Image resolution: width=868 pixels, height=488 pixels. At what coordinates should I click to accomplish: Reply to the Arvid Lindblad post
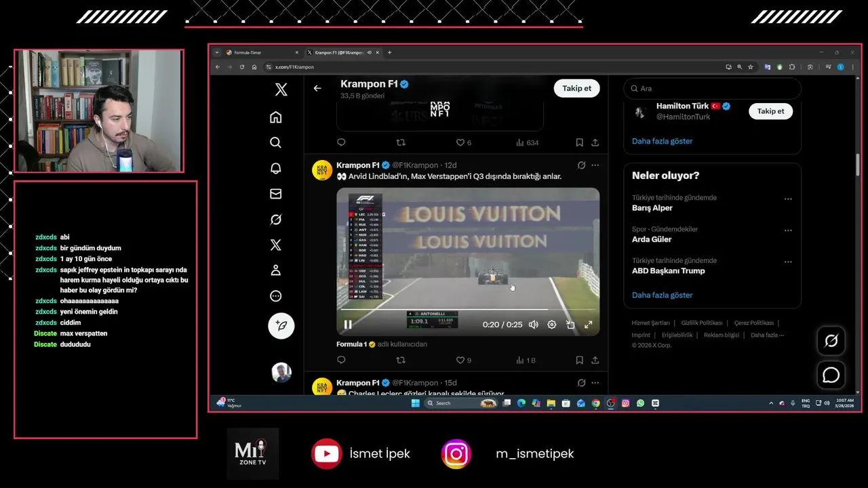(x=341, y=360)
